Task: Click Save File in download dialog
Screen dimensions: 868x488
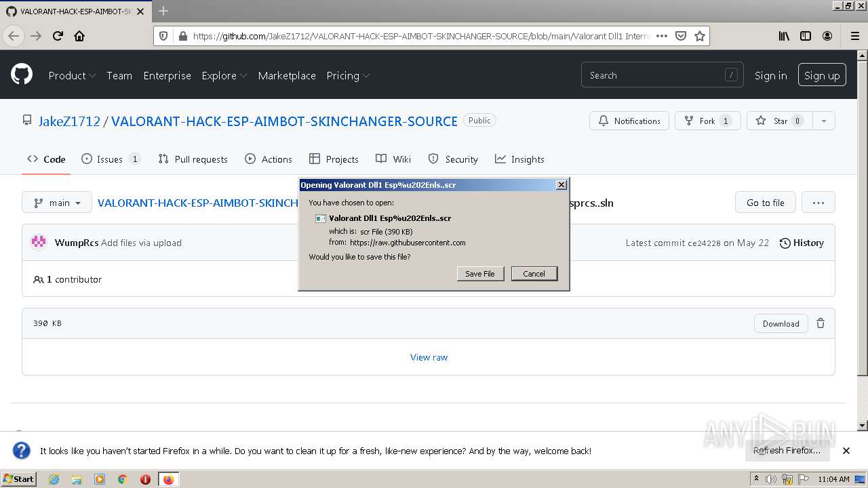Action: coord(480,274)
